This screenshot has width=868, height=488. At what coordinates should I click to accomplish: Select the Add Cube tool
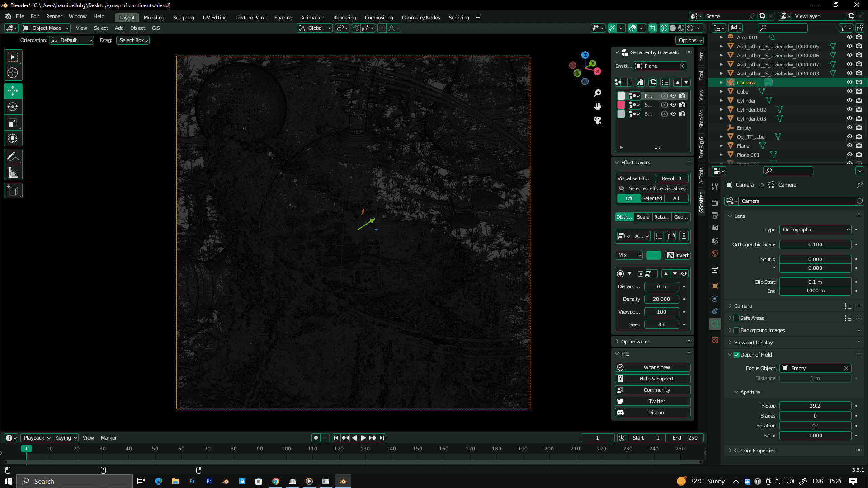click(13, 190)
